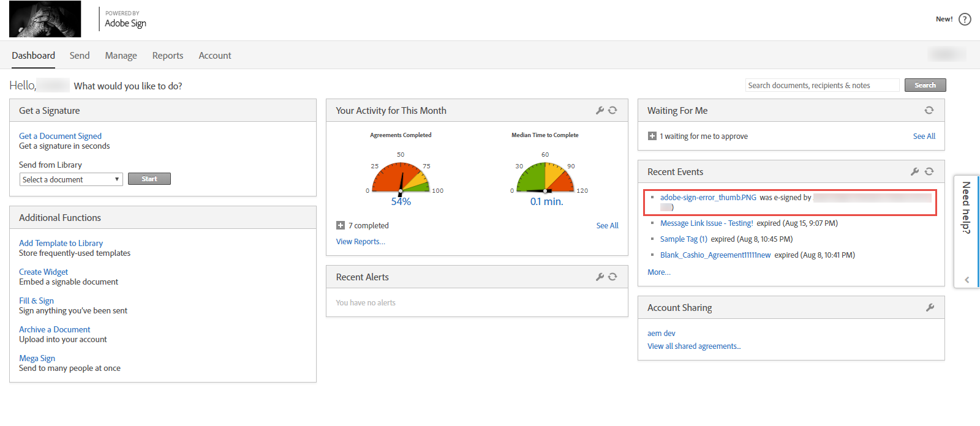Switch to the Manage tab
The height and width of the screenshot is (426, 980).
tap(121, 56)
